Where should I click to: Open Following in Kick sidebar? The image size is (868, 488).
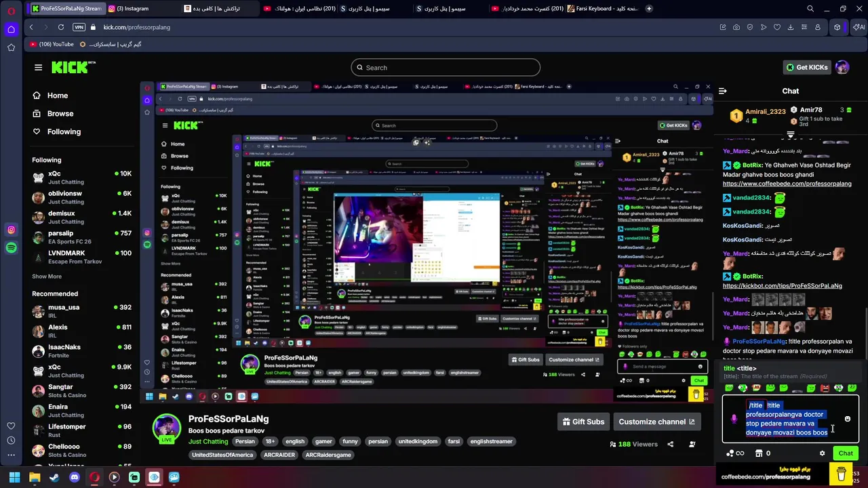(56, 131)
